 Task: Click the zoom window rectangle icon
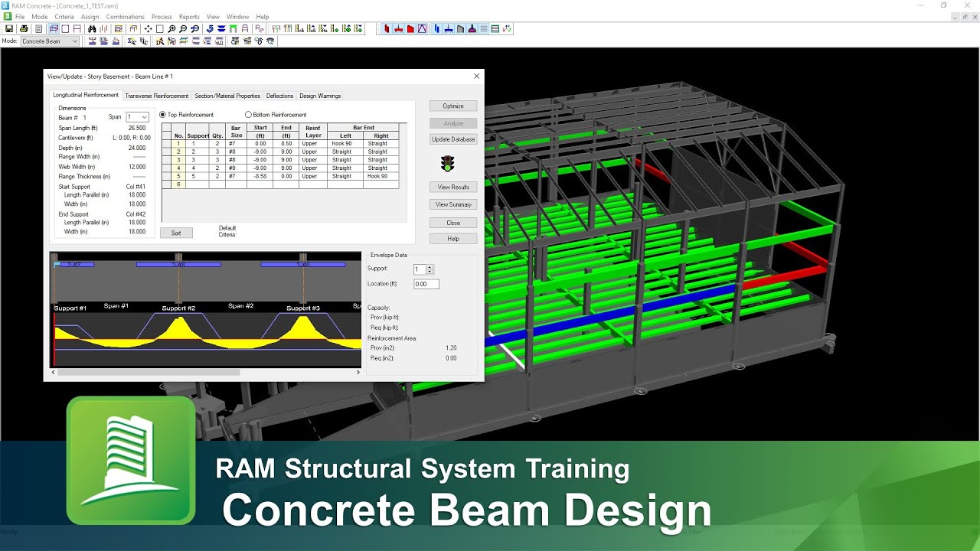point(160,29)
